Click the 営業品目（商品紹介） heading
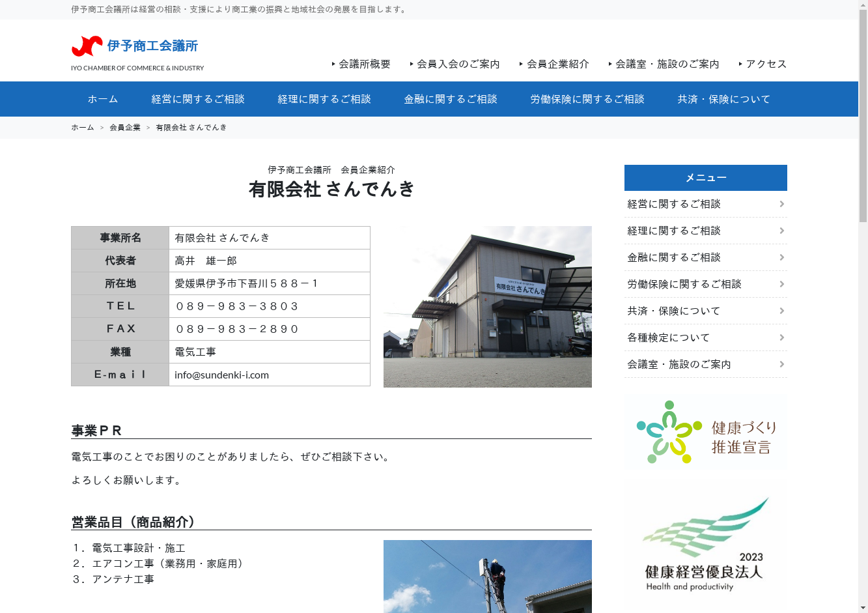Image resolution: width=868 pixels, height=613 pixels. click(x=135, y=522)
